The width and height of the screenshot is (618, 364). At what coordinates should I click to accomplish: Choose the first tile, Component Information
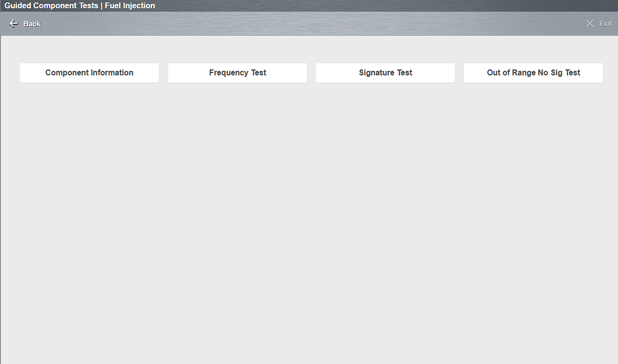point(89,73)
